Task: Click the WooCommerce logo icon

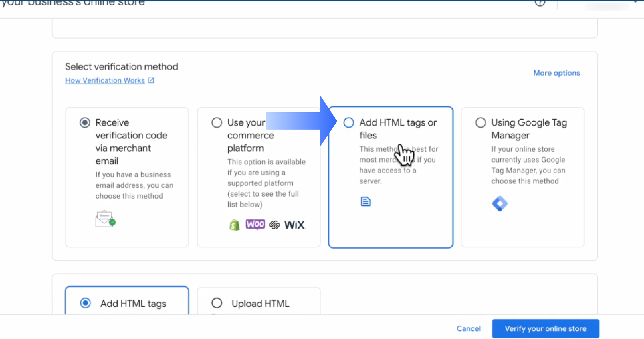Action: pyautogui.click(x=255, y=224)
